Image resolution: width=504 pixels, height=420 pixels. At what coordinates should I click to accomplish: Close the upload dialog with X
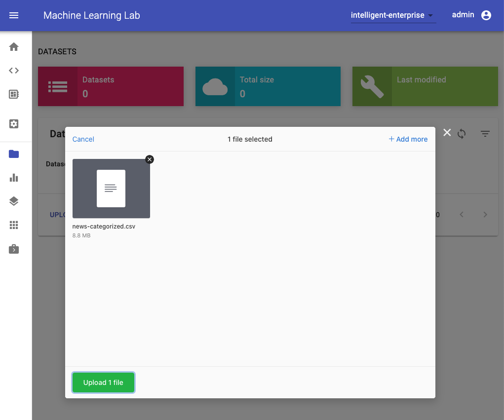click(447, 132)
